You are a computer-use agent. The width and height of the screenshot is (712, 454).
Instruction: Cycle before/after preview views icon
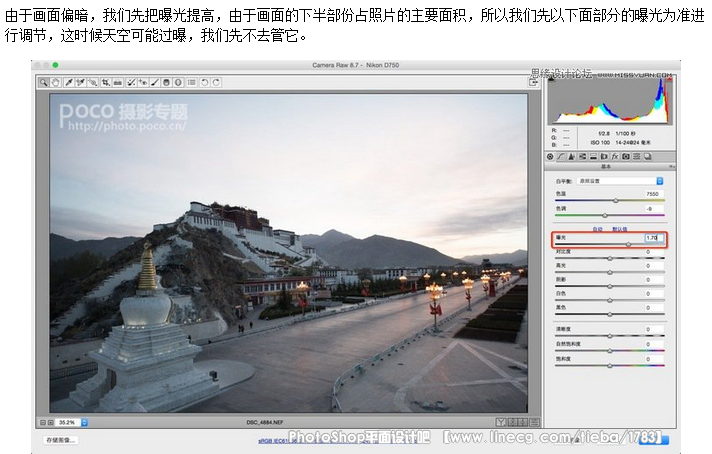501,422
